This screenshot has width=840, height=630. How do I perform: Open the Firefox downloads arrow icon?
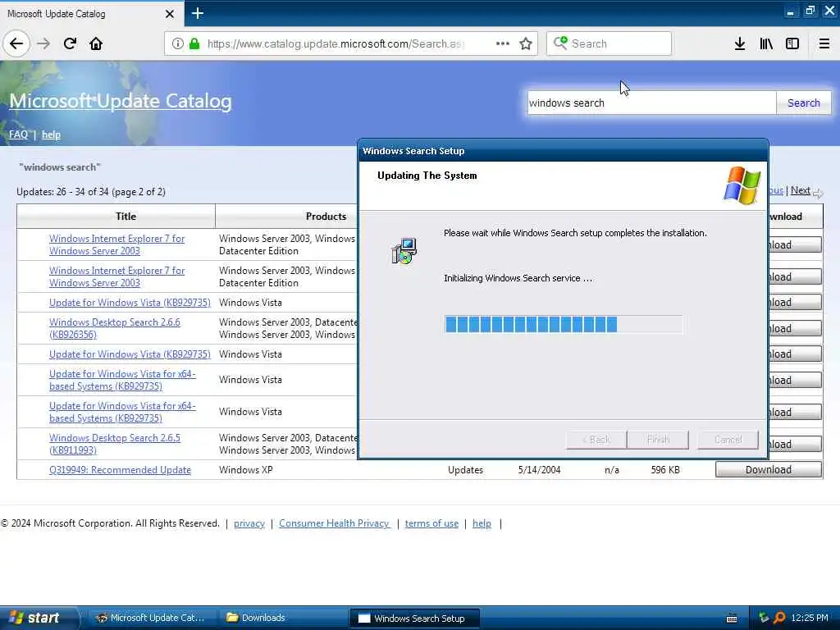coord(740,43)
